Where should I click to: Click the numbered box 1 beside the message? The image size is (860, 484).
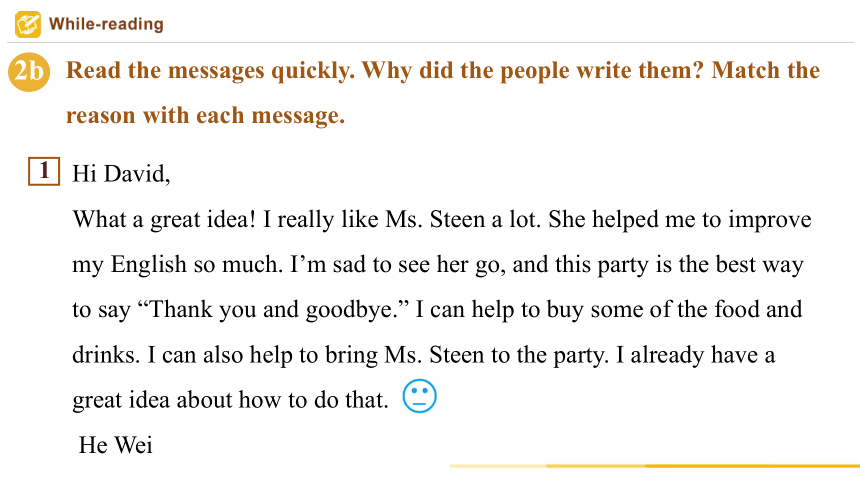(44, 171)
